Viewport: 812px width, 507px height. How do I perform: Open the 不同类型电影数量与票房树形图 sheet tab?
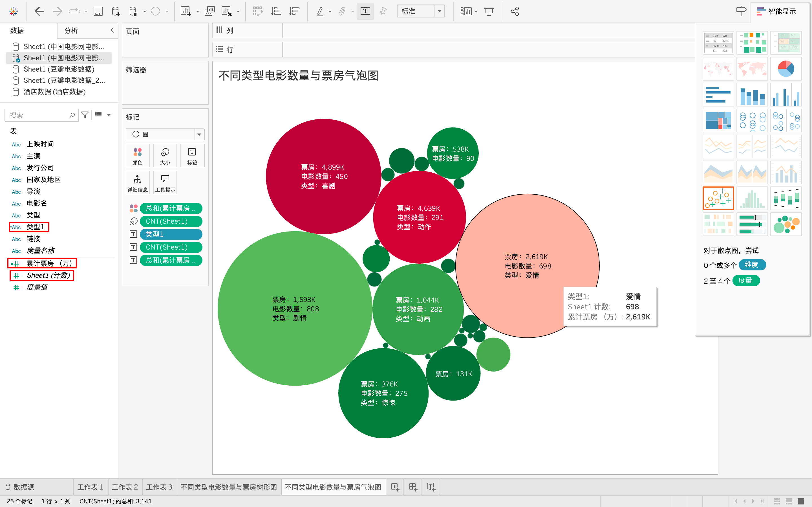click(x=229, y=487)
